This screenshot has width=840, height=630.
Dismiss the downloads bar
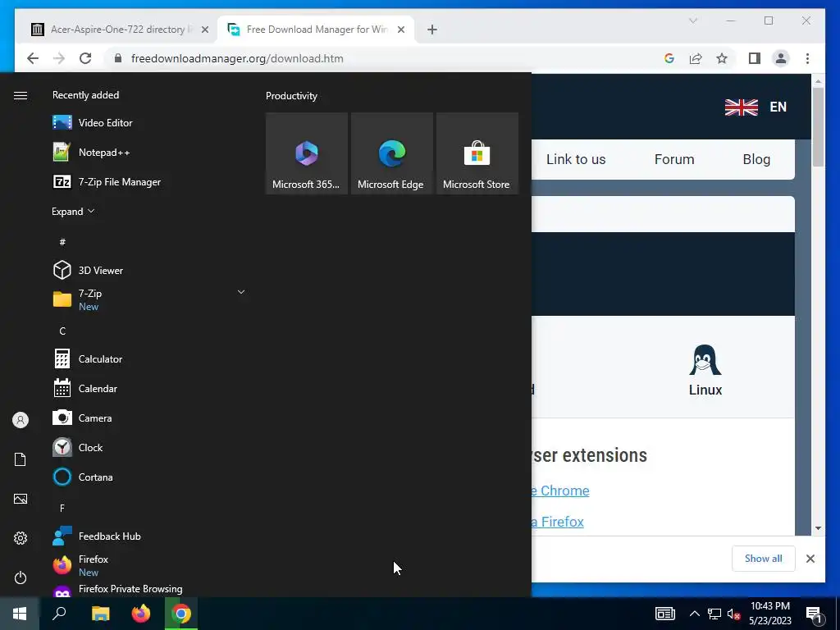click(x=810, y=559)
